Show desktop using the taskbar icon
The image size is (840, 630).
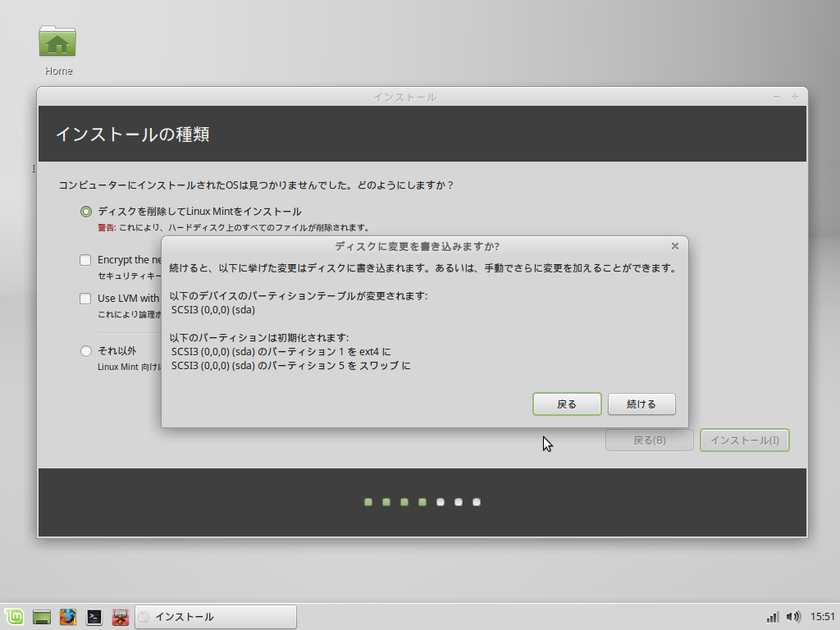[x=41, y=617]
